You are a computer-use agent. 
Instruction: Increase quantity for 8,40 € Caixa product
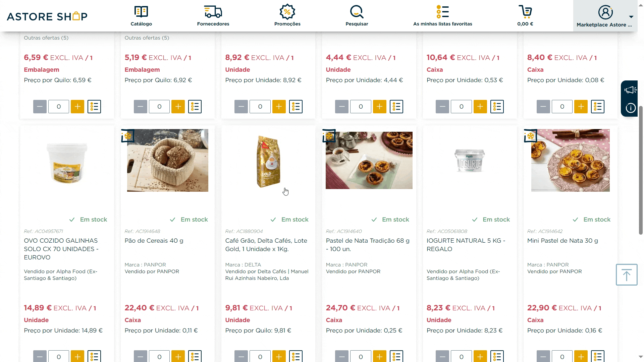581,107
